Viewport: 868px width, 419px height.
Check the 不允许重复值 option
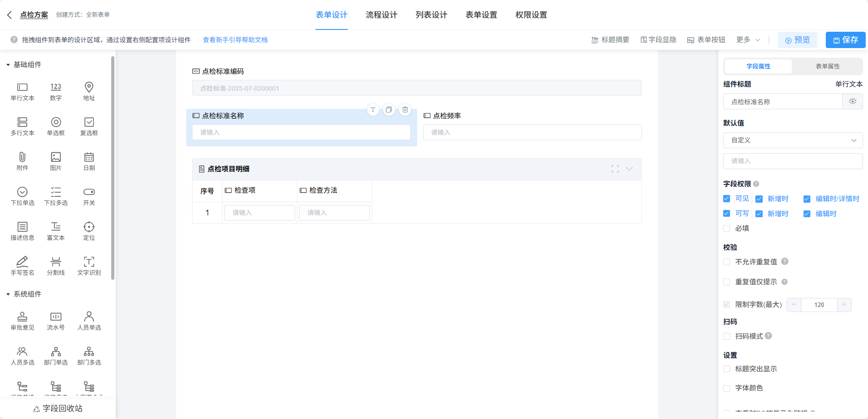[x=727, y=262]
